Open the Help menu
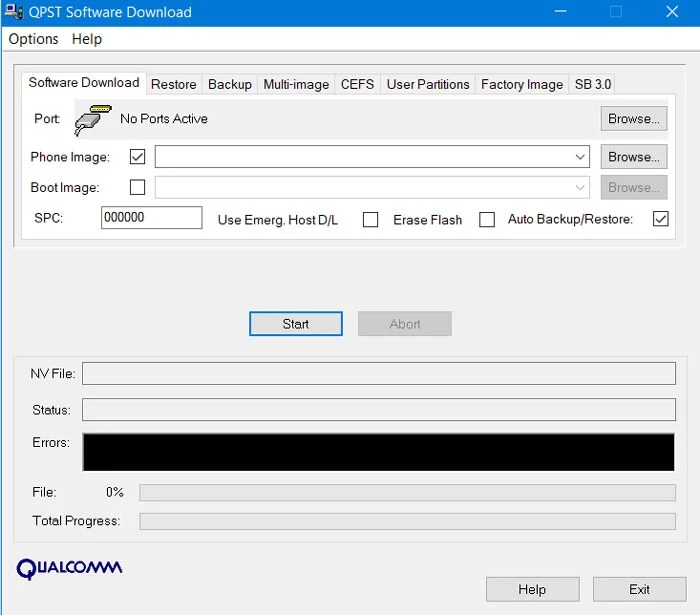 click(x=87, y=39)
